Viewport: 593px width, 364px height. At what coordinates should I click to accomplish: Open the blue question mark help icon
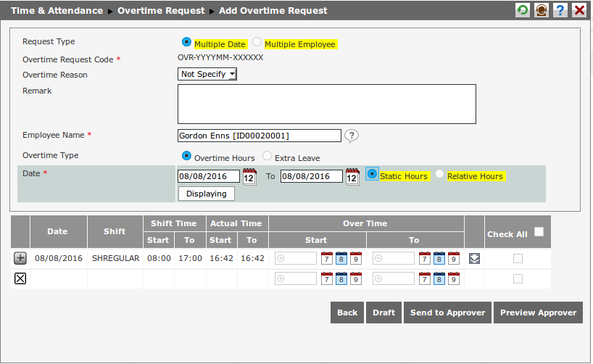coord(560,10)
